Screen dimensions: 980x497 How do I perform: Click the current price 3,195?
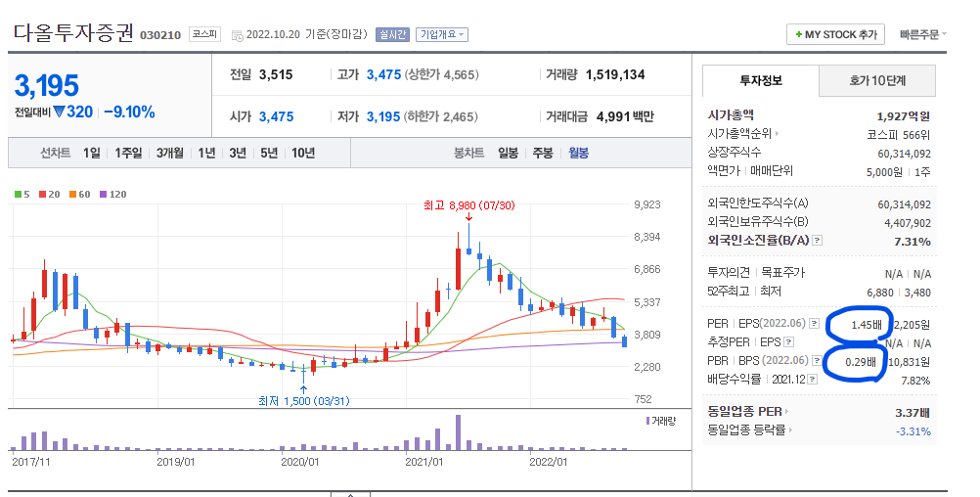[47, 86]
